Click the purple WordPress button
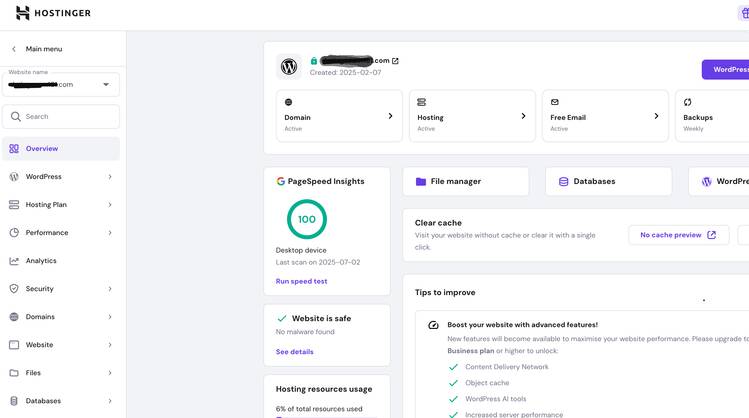Viewport: 749px width, 418px height. pyautogui.click(x=725, y=70)
